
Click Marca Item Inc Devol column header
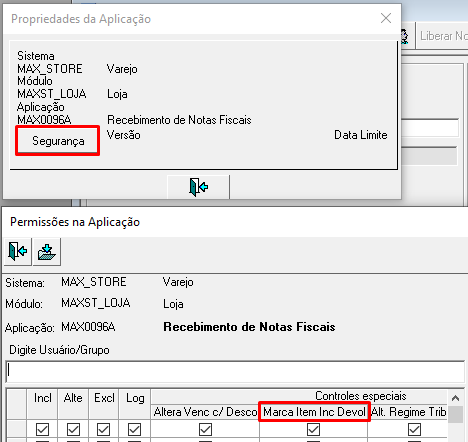coord(314,412)
